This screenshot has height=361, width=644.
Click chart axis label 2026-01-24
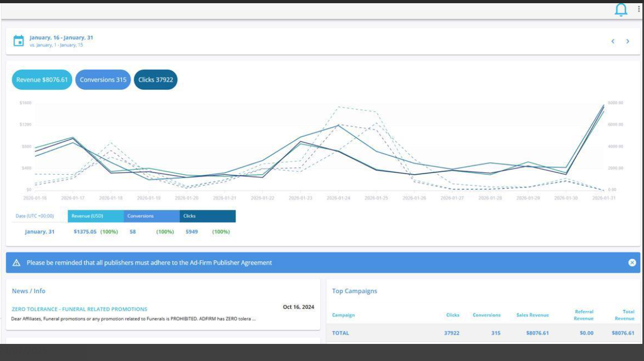point(339,198)
